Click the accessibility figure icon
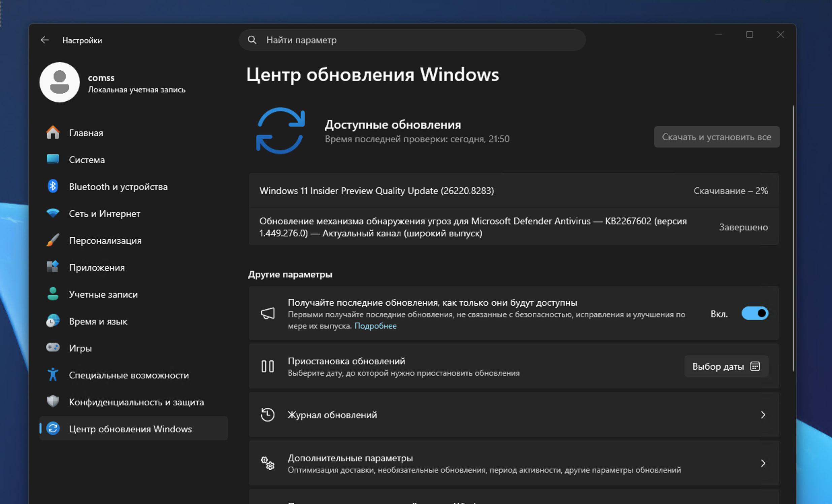Image resolution: width=832 pixels, height=504 pixels. point(53,374)
